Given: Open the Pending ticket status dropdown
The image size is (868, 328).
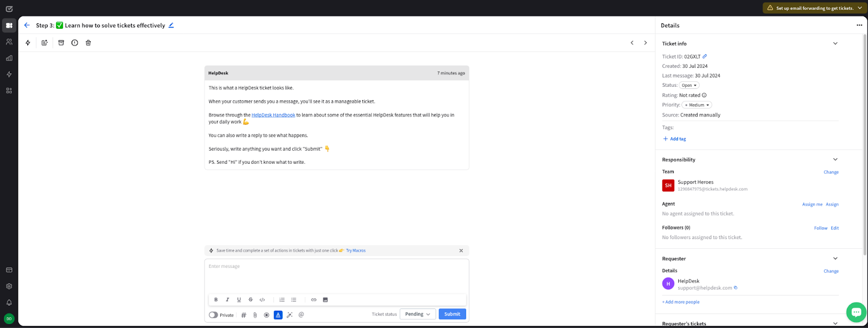Looking at the screenshot, I should pyautogui.click(x=418, y=314).
